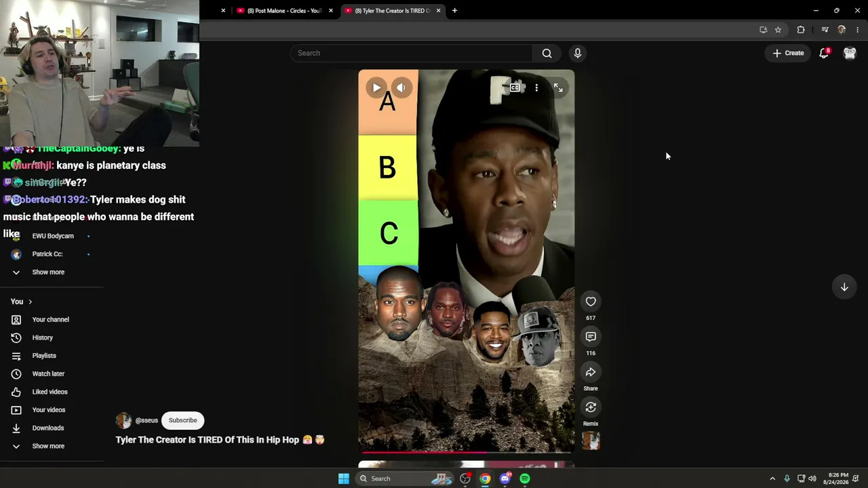This screenshot has height=488, width=868.
Task: Expand the You section
Action: (x=21, y=302)
